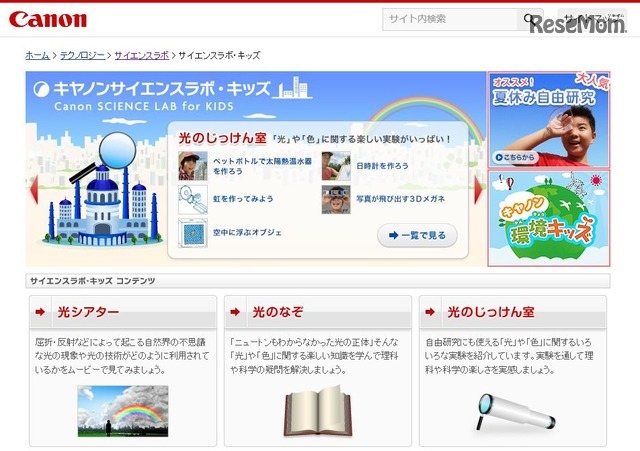Viewport: 640px width, 451px height.
Task: Click the search magnifier button
Action: [530, 19]
